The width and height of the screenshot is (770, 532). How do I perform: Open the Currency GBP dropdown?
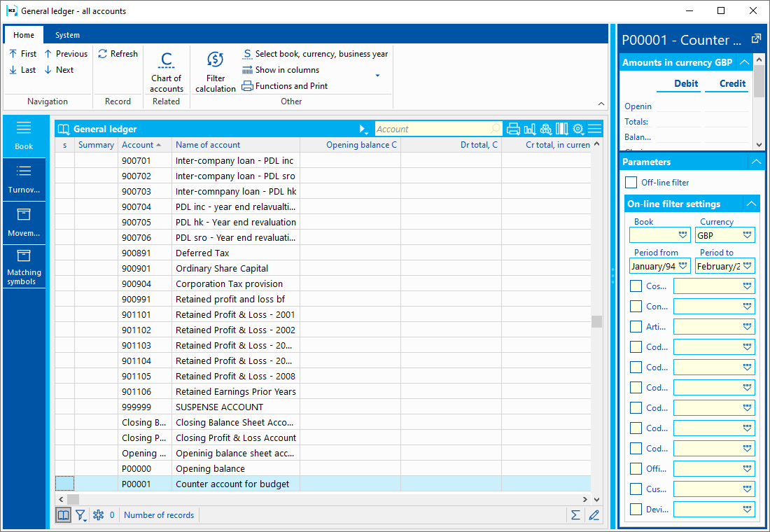(x=747, y=236)
